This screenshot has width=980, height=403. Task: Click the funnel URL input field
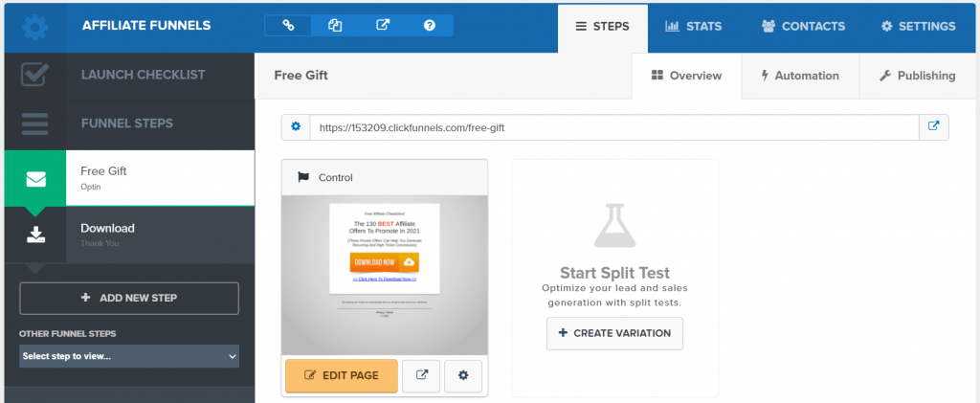[614, 127]
